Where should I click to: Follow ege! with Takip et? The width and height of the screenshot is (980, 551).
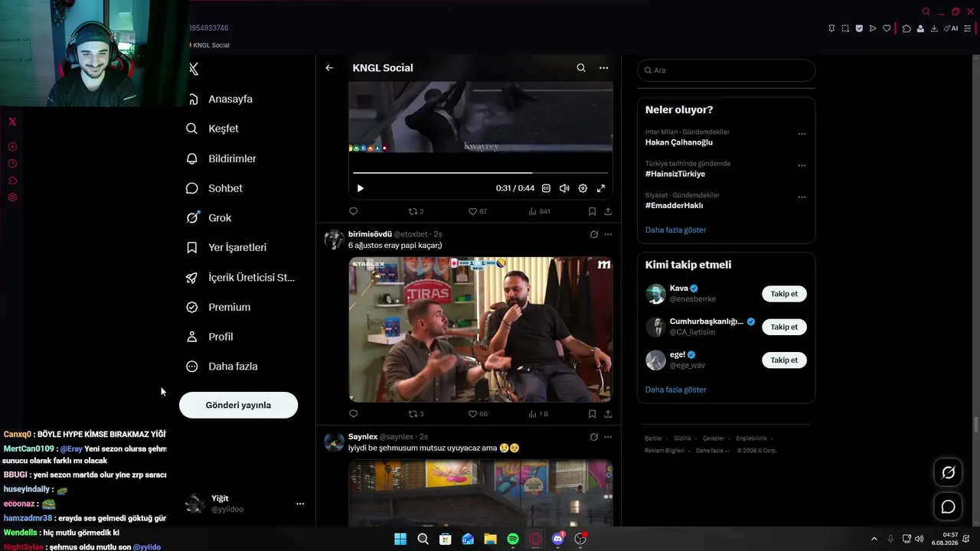pyautogui.click(x=784, y=360)
